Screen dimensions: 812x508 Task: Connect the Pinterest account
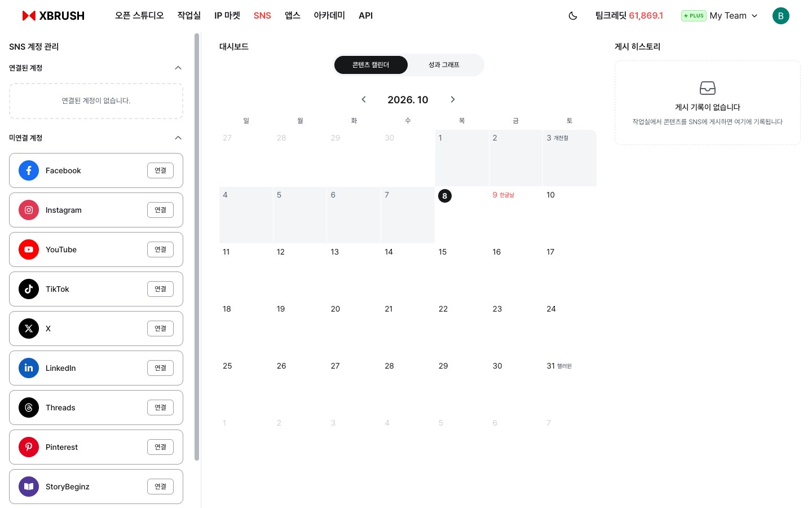click(x=160, y=447)
